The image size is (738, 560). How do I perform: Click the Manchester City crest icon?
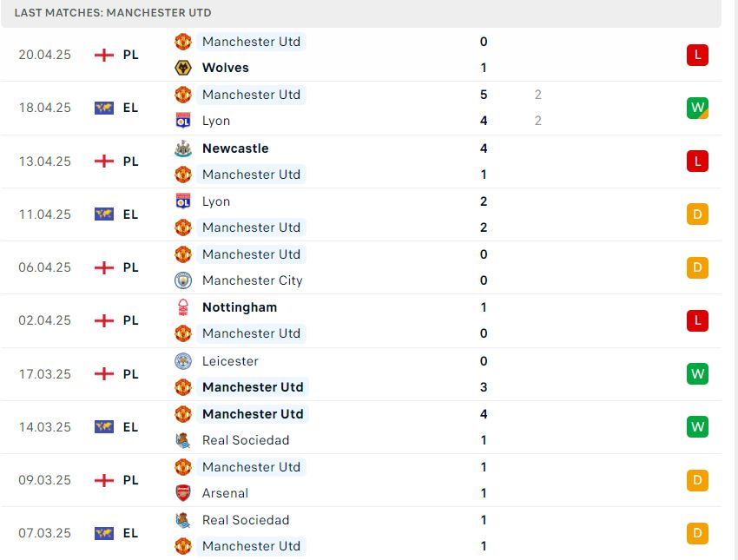(x=183, y=280)
